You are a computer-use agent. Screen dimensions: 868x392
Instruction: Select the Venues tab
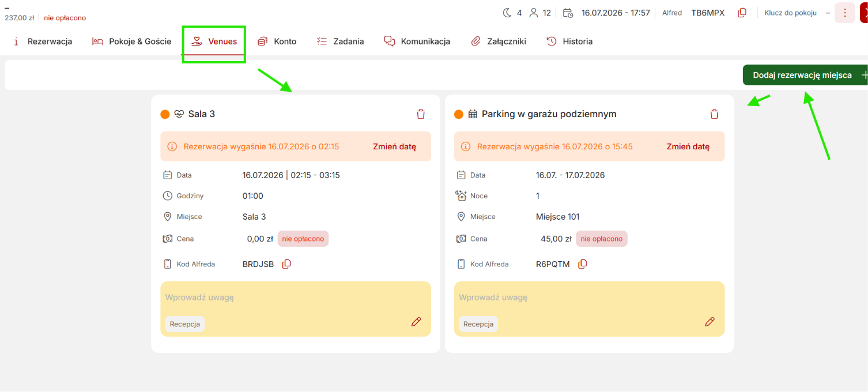(214, 42)
